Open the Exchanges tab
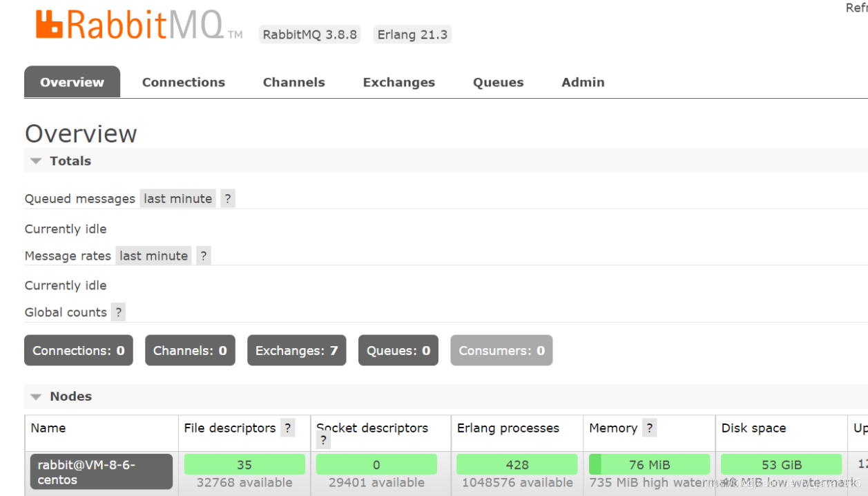Viewport: 868px width, 496px height. [x=399, y=82]
